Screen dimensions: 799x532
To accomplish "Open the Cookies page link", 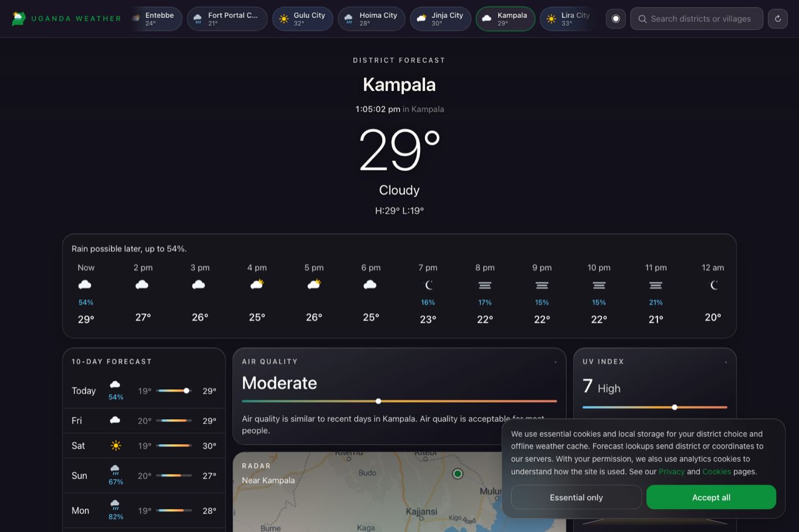I will tap(717, 472).
